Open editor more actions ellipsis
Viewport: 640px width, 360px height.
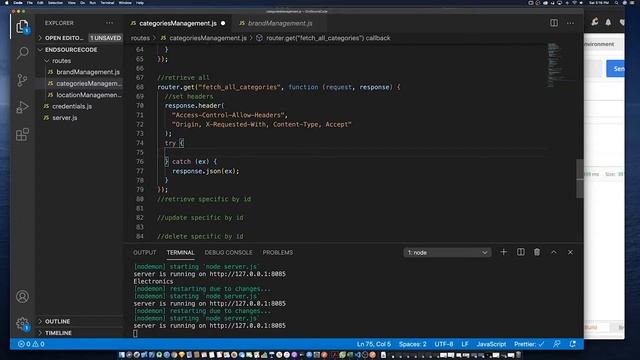point(570,23)
